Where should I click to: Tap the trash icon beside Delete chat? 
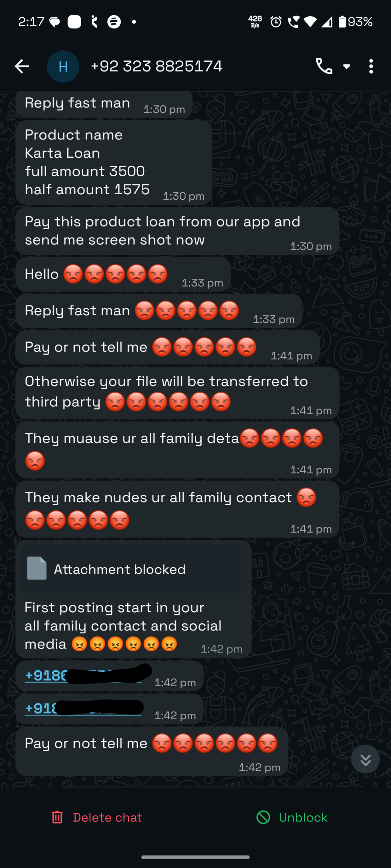tap(57, 817)
